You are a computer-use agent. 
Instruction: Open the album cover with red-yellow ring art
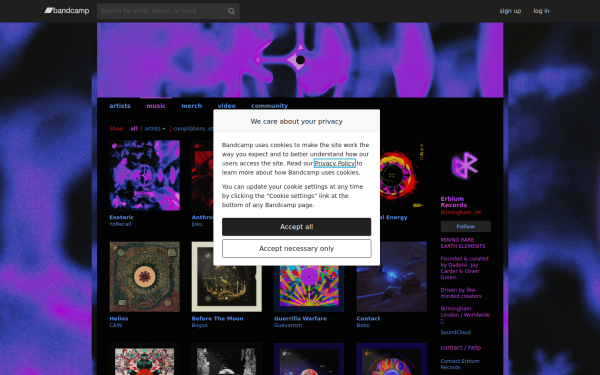(403, 175)
